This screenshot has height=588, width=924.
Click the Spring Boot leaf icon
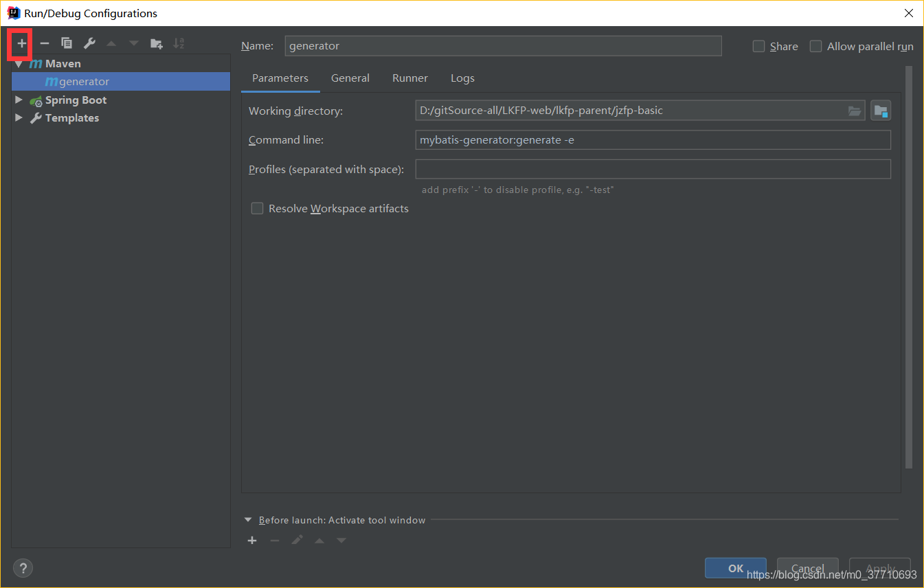[36, 100]
